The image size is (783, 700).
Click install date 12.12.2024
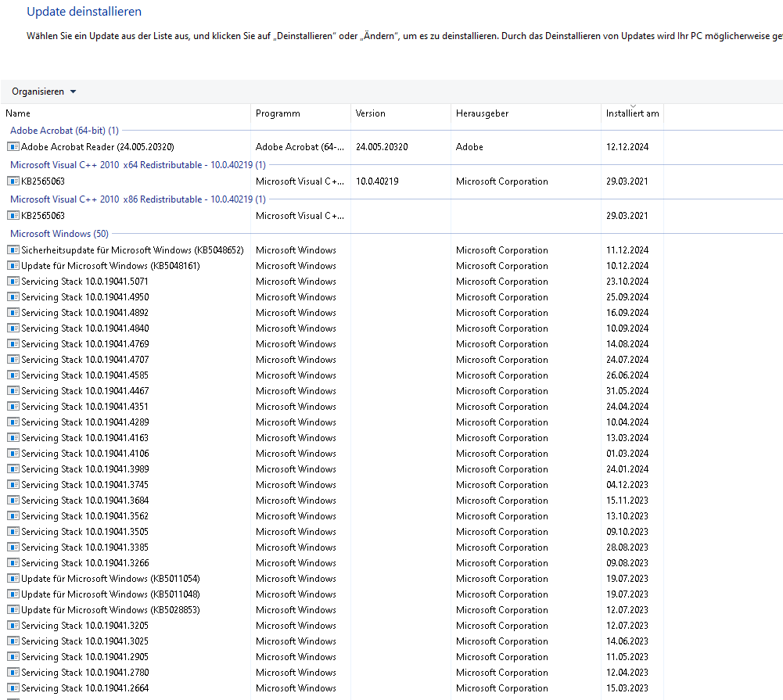click(627, 147)
